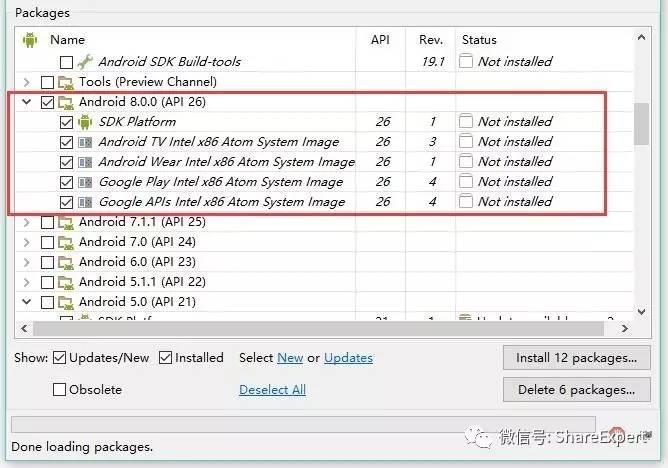
Task: Check the Android 7.1.1 (API 25) checkbox
Action: click(x=47, y=222)
